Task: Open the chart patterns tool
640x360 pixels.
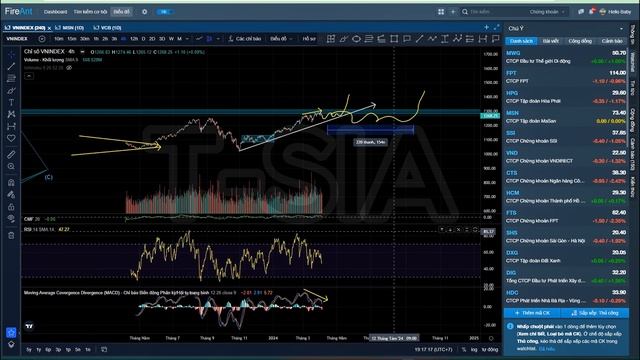Action: [x=11, y=114]
